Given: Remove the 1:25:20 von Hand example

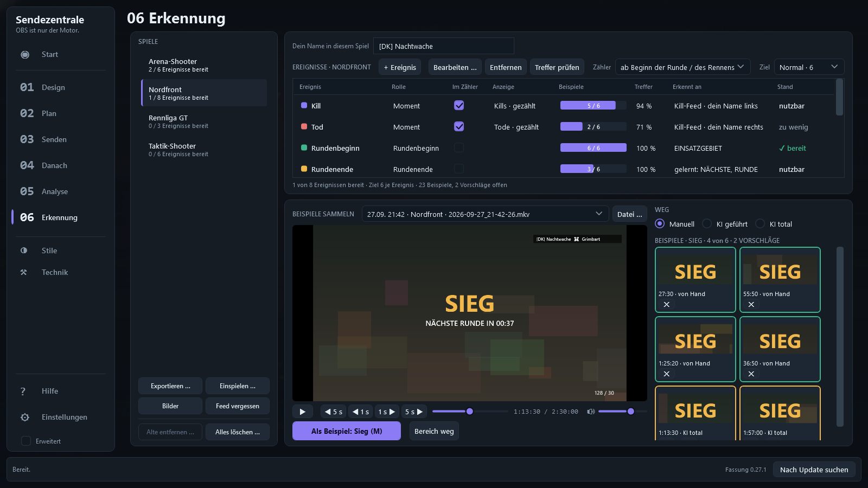Looking at the screenshot, I should click(667, 374).
